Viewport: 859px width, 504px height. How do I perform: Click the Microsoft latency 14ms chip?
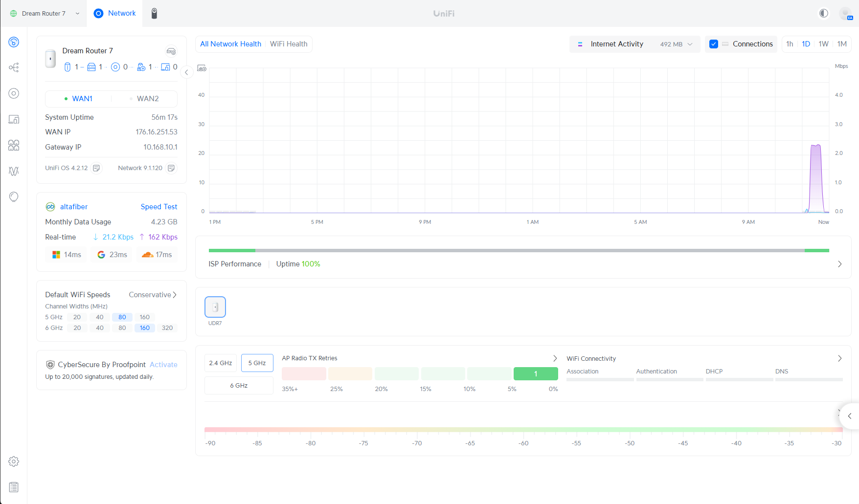pos(67,255)
